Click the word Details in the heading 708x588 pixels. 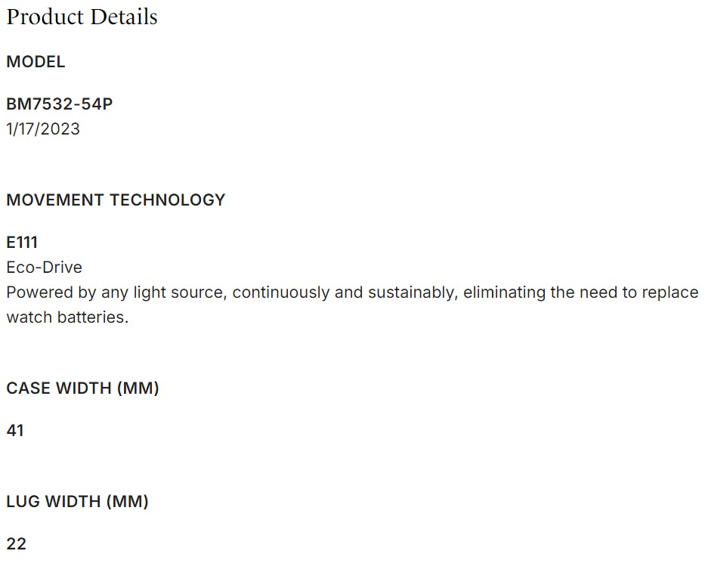(122, 17)
